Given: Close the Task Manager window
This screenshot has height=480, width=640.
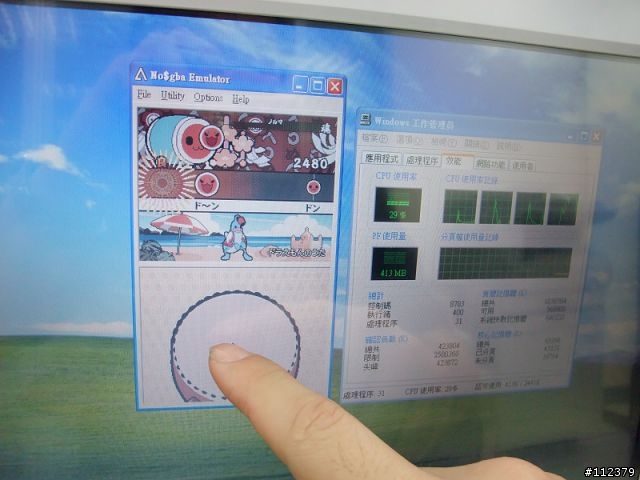Looking at the screenshot, I should coord(596,137).
